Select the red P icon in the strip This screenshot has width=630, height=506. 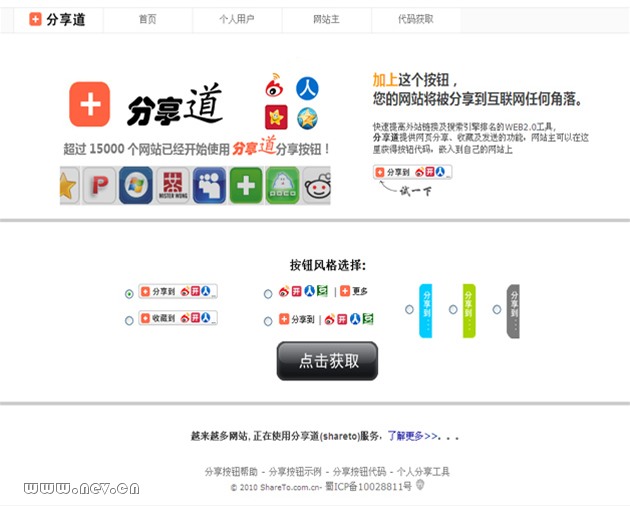(x=100, y=185)
